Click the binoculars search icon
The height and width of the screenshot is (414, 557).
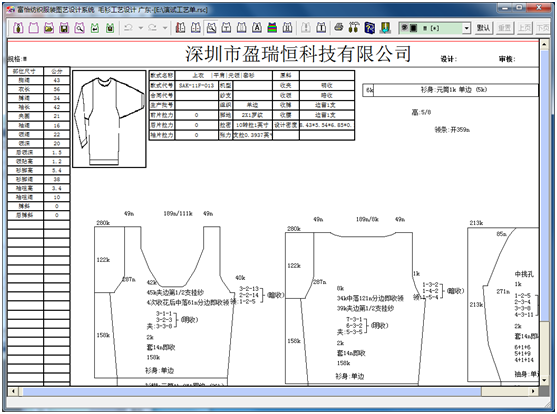tap(353, 27)
